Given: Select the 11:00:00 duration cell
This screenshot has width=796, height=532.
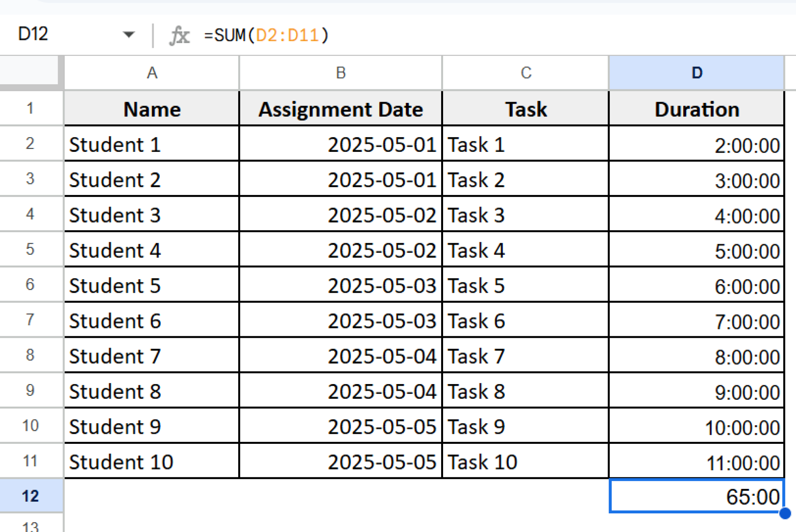Looking at the screenshot, I should (x=696, y=461).
